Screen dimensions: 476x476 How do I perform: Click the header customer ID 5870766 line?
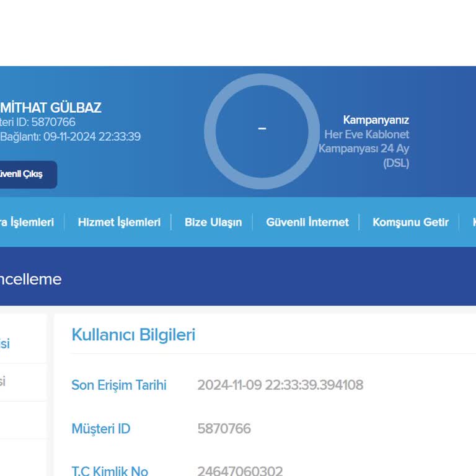(x=38, y=122)
